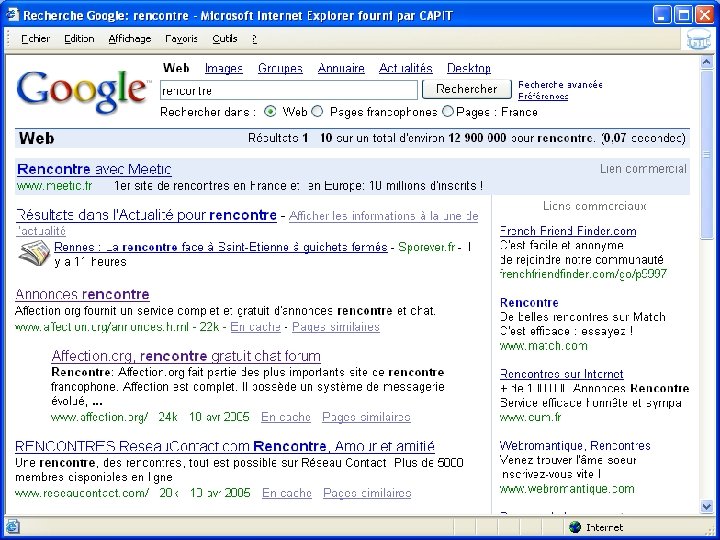Switch to the Images search tab

click(x=224, y=68)
